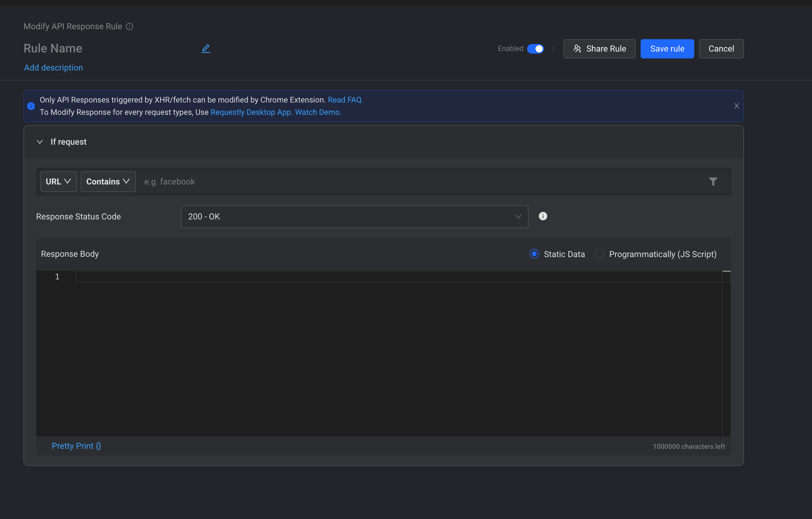
Task: Expand the 200 - OK status code dropdown
Action: pyautogui.click(x=354, y=216)
